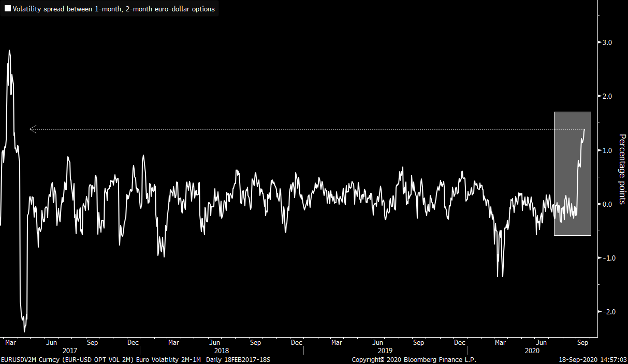Click the 2019 year label on the x-axis
The height and width of the screenshot is (364, 628).
385,351
